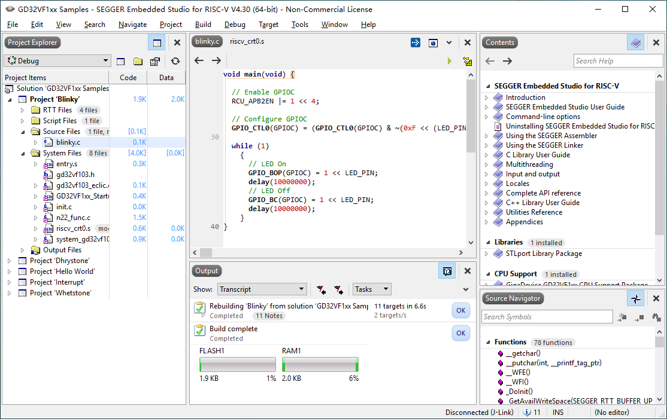Click second icon right of Search Symbols

click(x=639, y=317)
